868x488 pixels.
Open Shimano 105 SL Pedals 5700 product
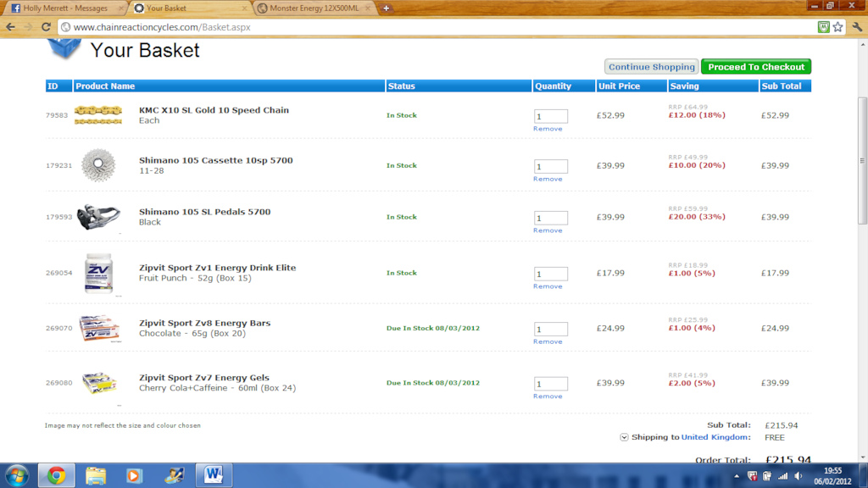205,212
